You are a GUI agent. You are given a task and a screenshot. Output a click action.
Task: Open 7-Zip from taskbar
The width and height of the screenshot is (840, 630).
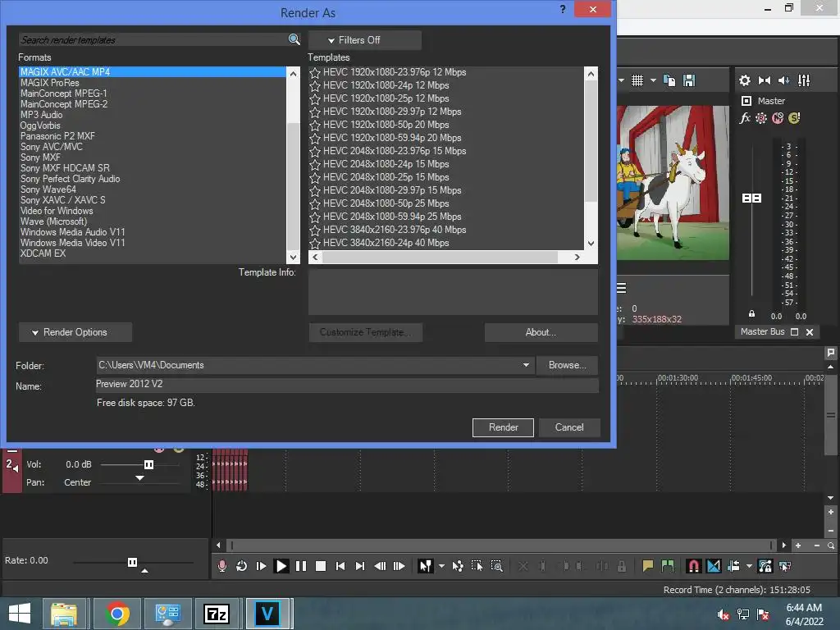(217, 614)
